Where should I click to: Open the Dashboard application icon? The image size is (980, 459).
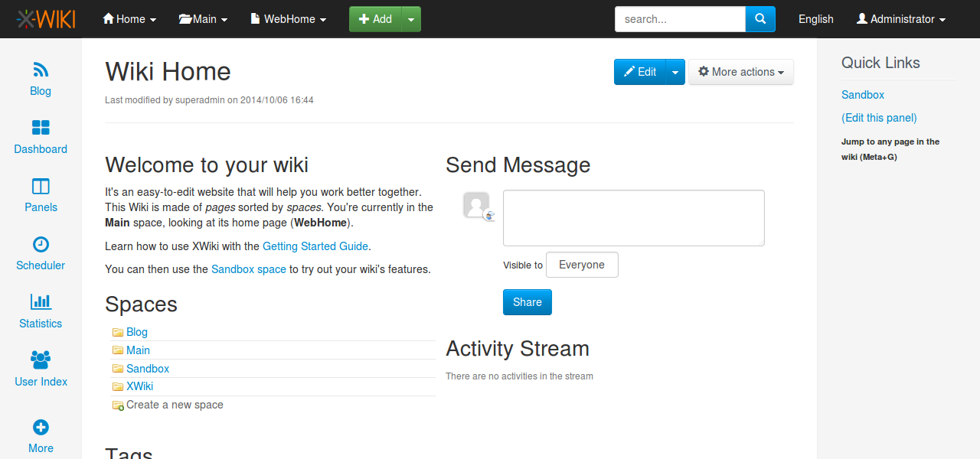pos(41,128)
